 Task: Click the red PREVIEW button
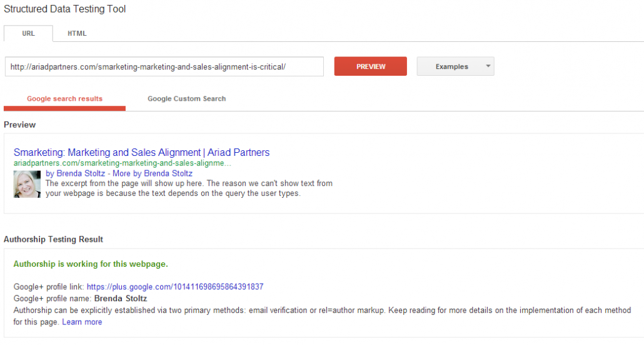[x=371, y=66]
